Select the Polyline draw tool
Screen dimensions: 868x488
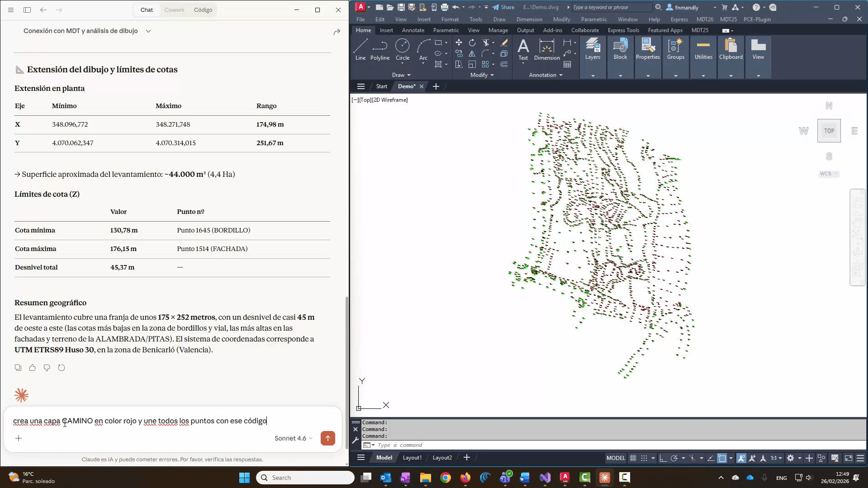pyautogui.click(x=380, y=49)
